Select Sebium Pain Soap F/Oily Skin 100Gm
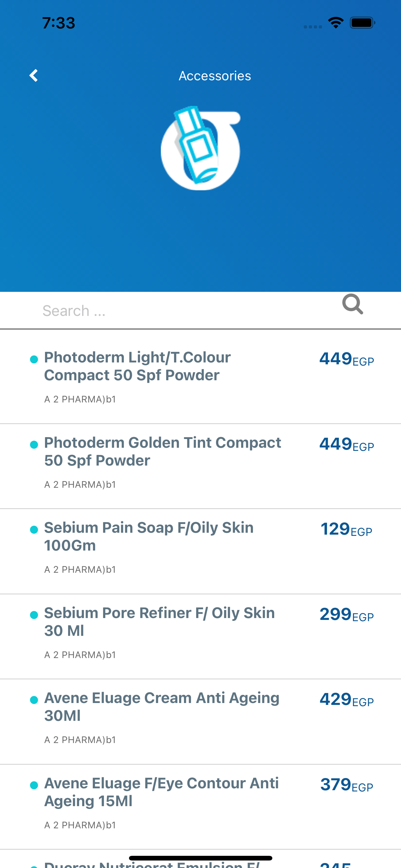This screenshot has height=868, width=401. [x=200, y=551]
